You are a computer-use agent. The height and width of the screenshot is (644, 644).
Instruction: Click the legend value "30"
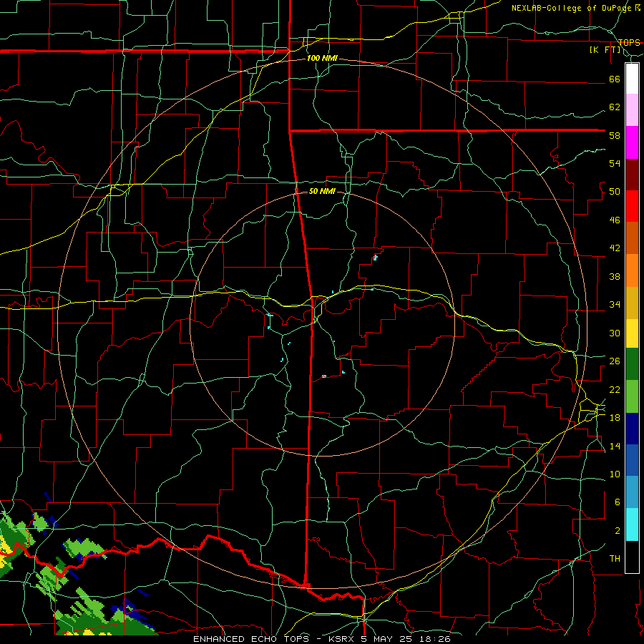pos(615,333)
